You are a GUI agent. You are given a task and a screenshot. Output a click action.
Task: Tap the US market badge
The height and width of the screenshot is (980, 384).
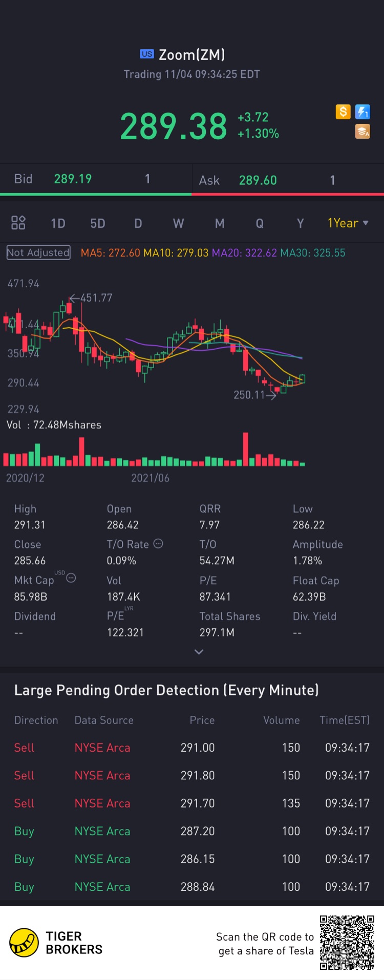pyautogui.click(x=147, y=54)
